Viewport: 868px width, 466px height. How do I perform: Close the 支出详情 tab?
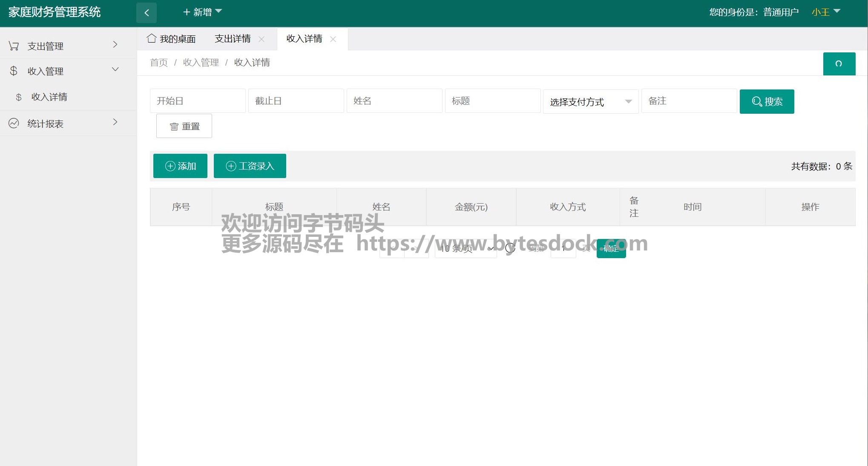click(262, 39)
